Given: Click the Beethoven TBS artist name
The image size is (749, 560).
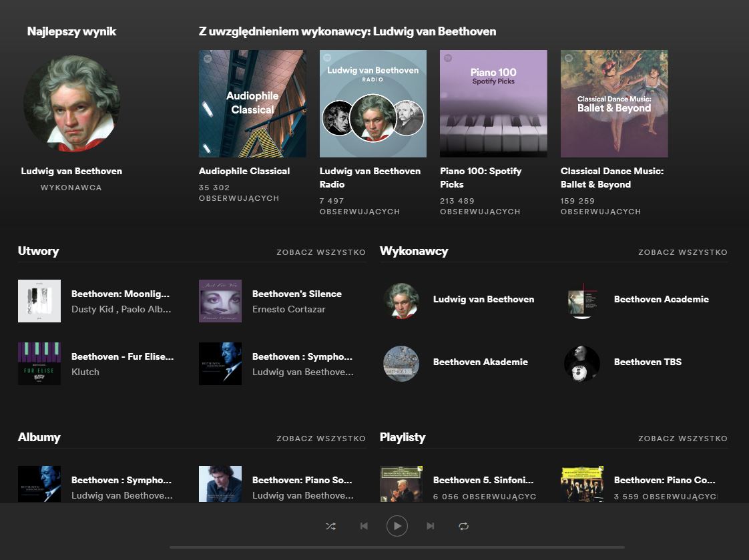Looking at the screenshot, I should (648, 361).
